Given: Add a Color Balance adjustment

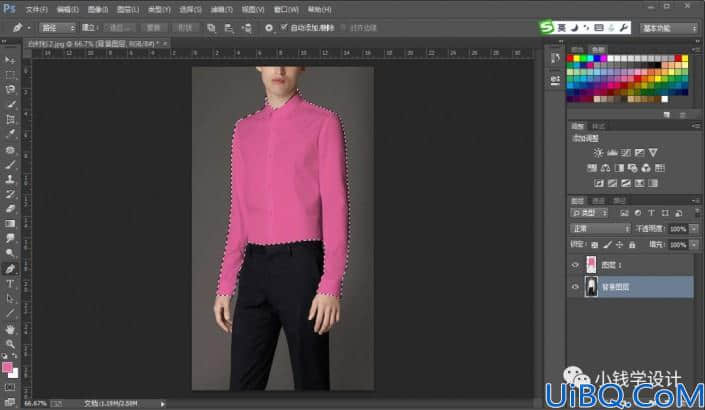Looking at the screenshot, I should pos(606,168).
